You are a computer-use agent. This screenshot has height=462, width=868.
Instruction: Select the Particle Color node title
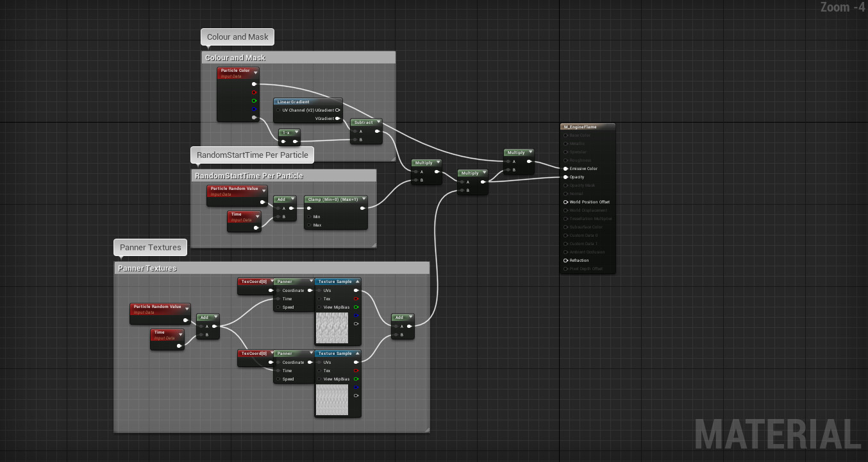coord(235,71)
